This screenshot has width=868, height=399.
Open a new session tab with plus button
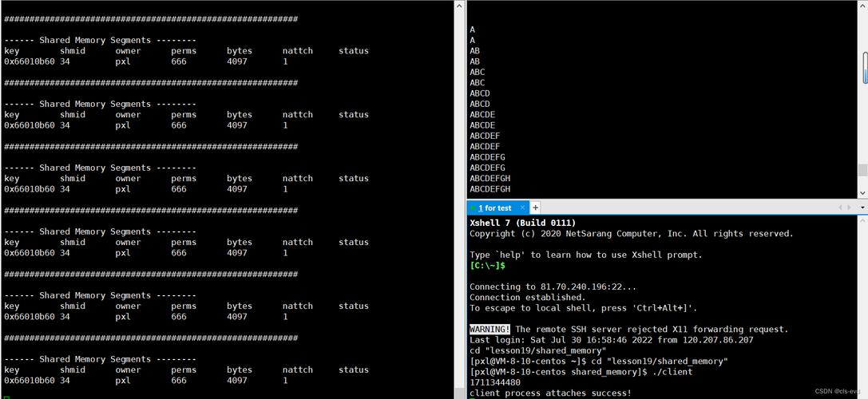[x=535, y=208]
